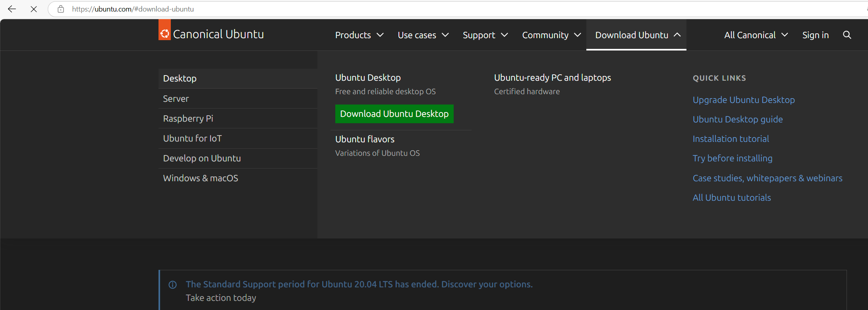This screenshot has width=868, height=310.
Task: Click the Try before installing link
Action: point(733,158)
